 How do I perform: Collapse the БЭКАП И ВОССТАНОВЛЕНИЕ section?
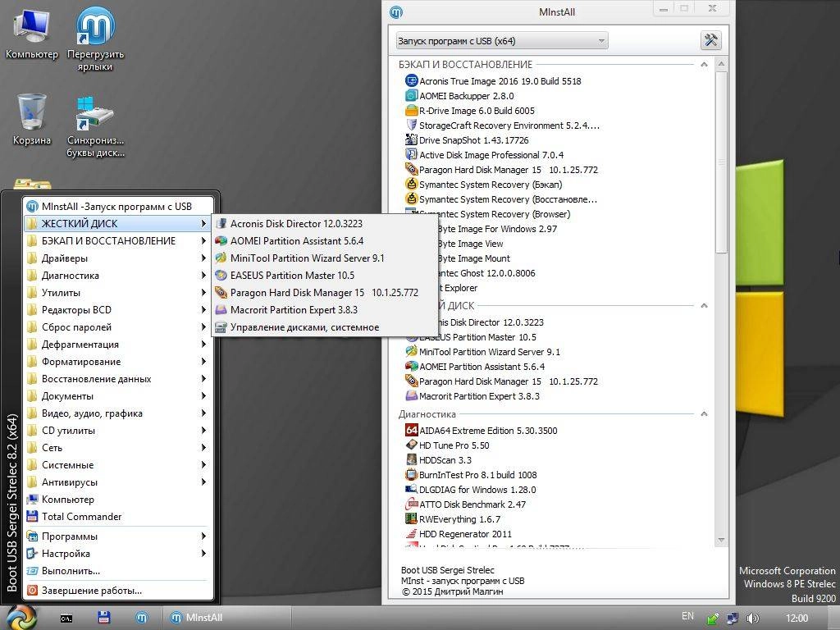(x=704, y=64)
